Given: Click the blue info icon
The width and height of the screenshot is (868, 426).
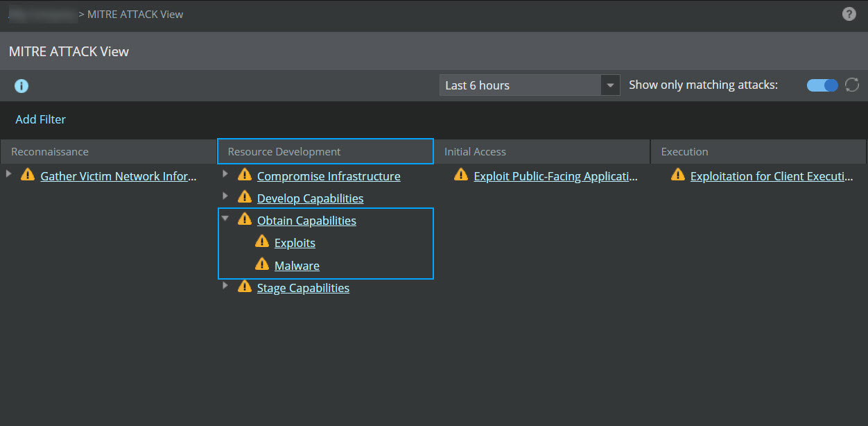Looking at the screenshot, I should click(x=21, y=86).
